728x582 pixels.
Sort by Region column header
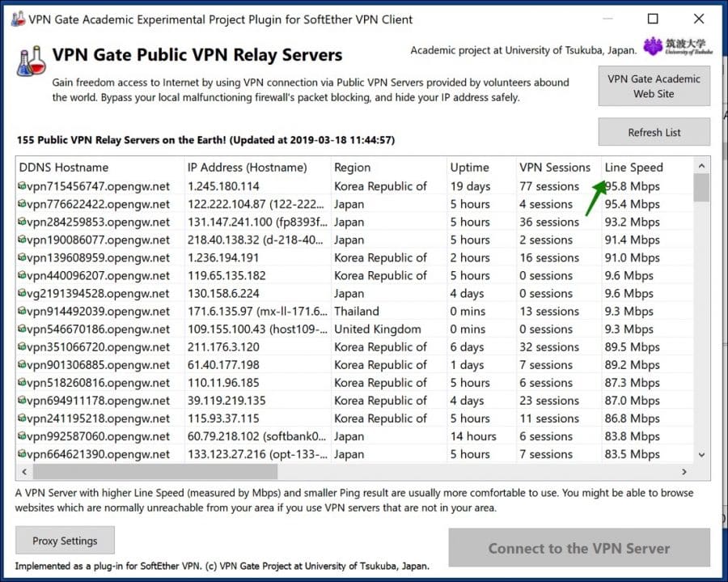point(389,168)
